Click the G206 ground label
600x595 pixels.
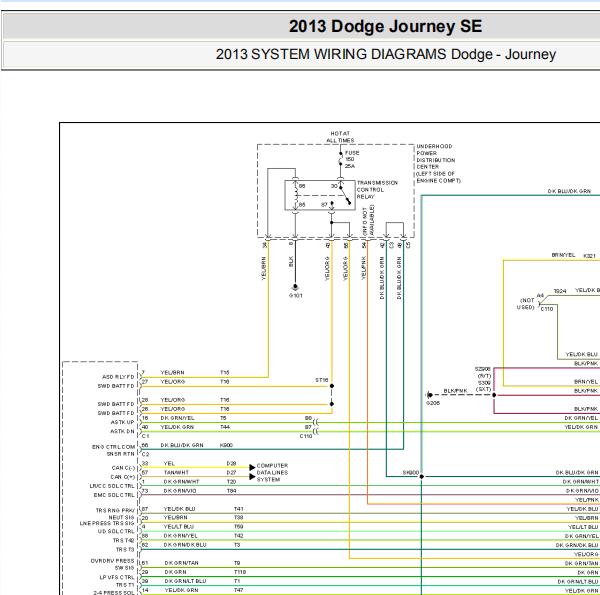click(433, 403)
